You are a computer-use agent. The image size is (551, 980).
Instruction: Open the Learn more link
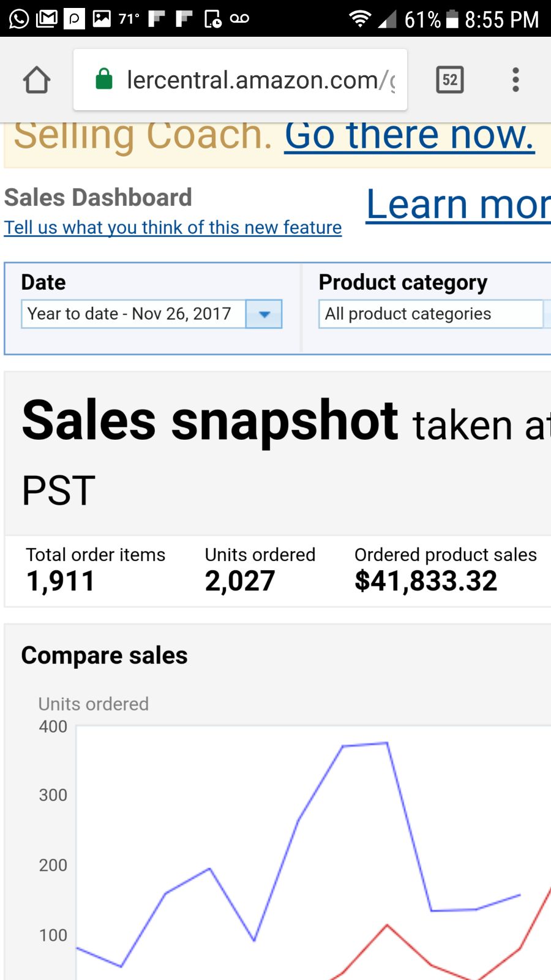(458, 205)
